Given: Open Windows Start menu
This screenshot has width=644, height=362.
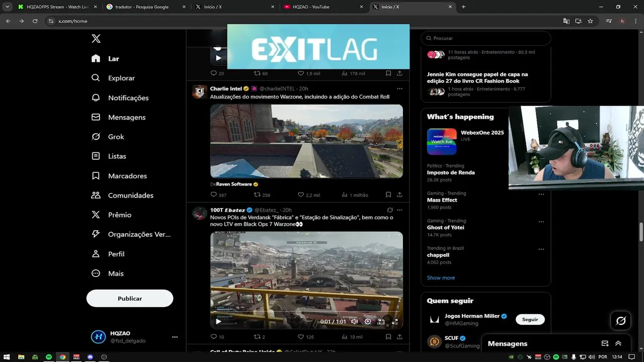Looking at the screenshot, I should 7,357.
